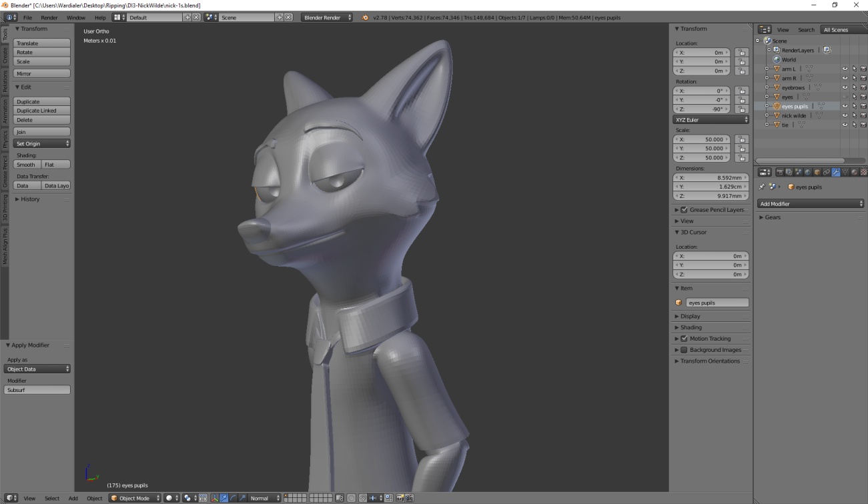The width and height of the screenshot is (868, 504).
Task: Enable Background Images checkbox
Action: pos(684,350)
